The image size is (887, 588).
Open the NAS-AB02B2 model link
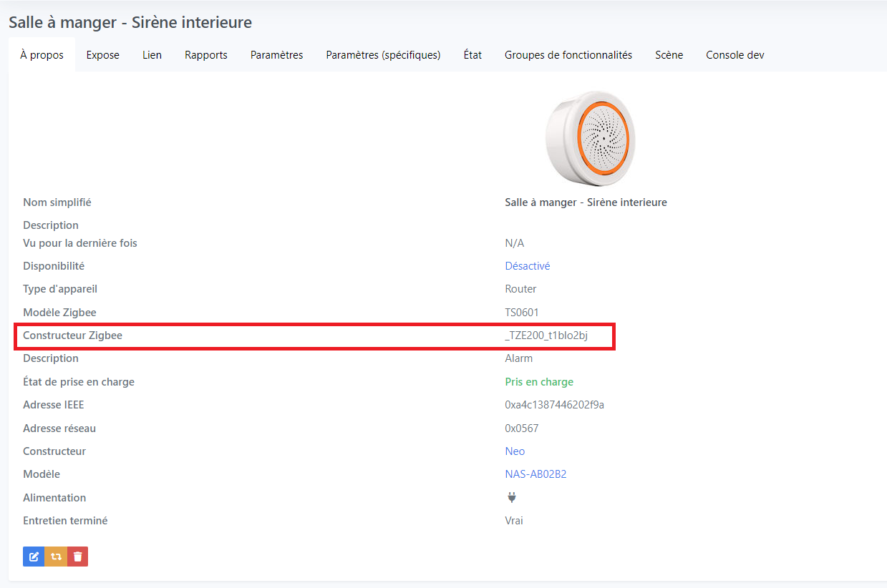(x=535, y=474)
